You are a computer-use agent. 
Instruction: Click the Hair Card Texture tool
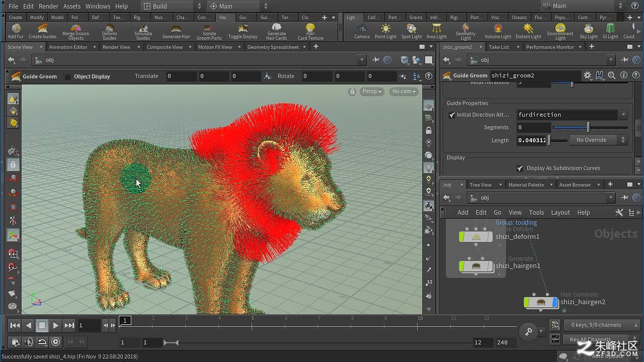click(310, 32)
